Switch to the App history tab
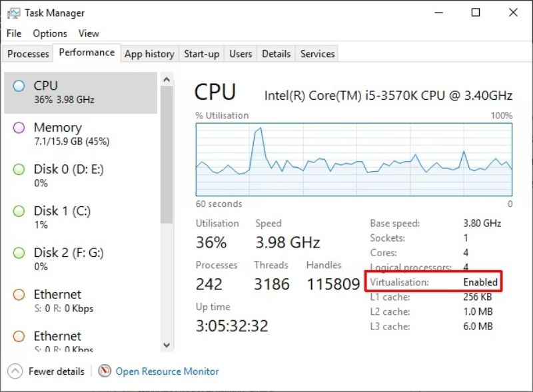Image resolution: width=533 pixels, height=392 pixels. click(x=149, y=54)
